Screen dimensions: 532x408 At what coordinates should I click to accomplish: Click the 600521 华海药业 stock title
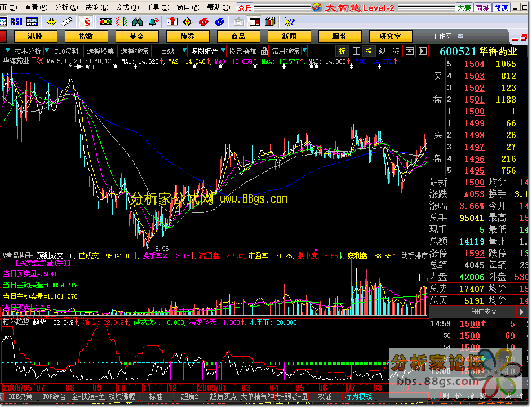[478, 51]
